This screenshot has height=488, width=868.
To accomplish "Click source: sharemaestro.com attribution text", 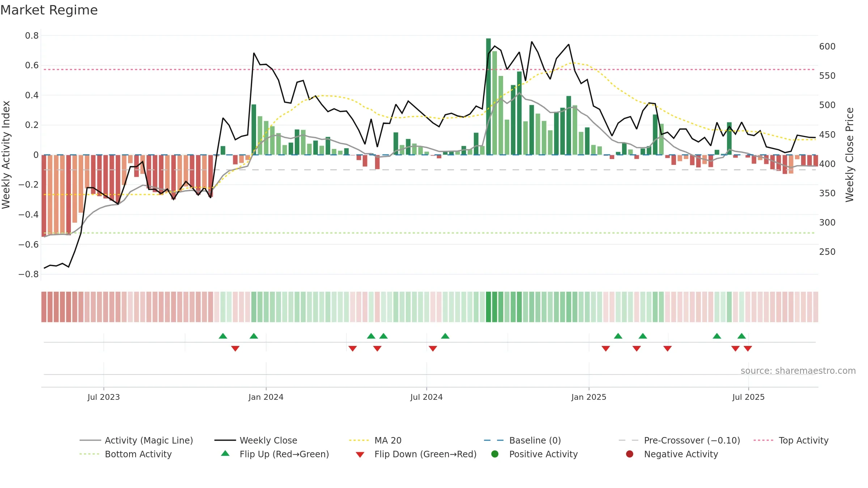I will (798, 371).
